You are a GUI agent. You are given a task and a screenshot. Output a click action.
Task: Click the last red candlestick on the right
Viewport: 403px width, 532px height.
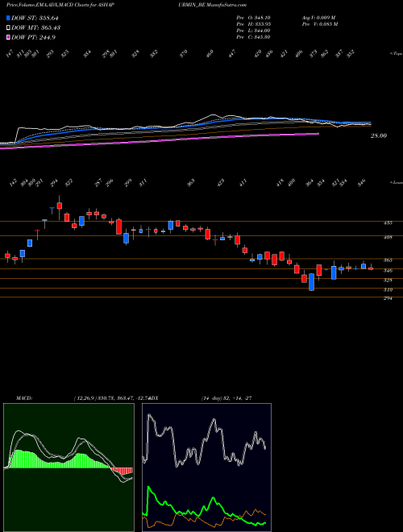pos(371,268)
